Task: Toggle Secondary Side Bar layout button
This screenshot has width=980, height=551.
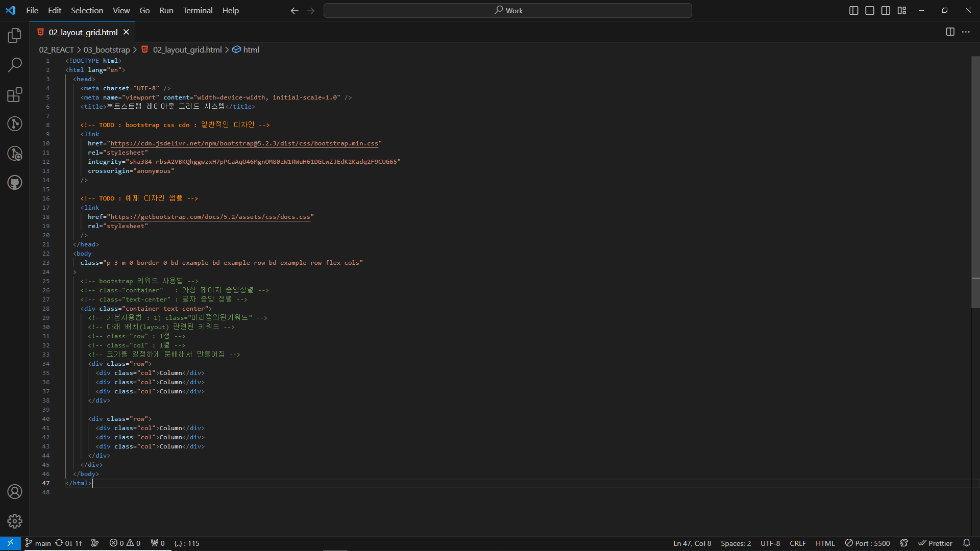Action: pyautogui.click(x=886, y=11)
